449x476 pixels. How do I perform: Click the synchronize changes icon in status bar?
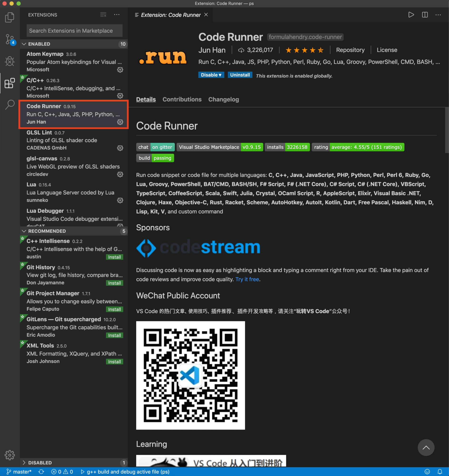click(41, 472)
